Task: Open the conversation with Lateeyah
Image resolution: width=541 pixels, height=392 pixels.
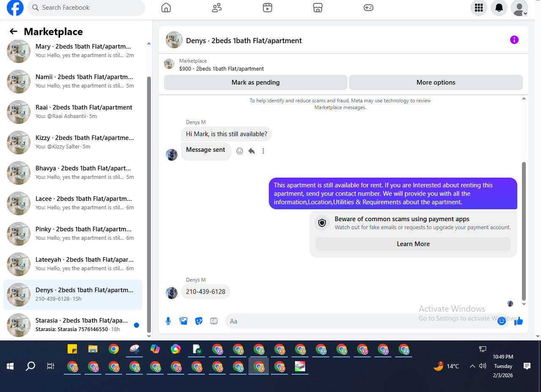Action: click(73, 264)
